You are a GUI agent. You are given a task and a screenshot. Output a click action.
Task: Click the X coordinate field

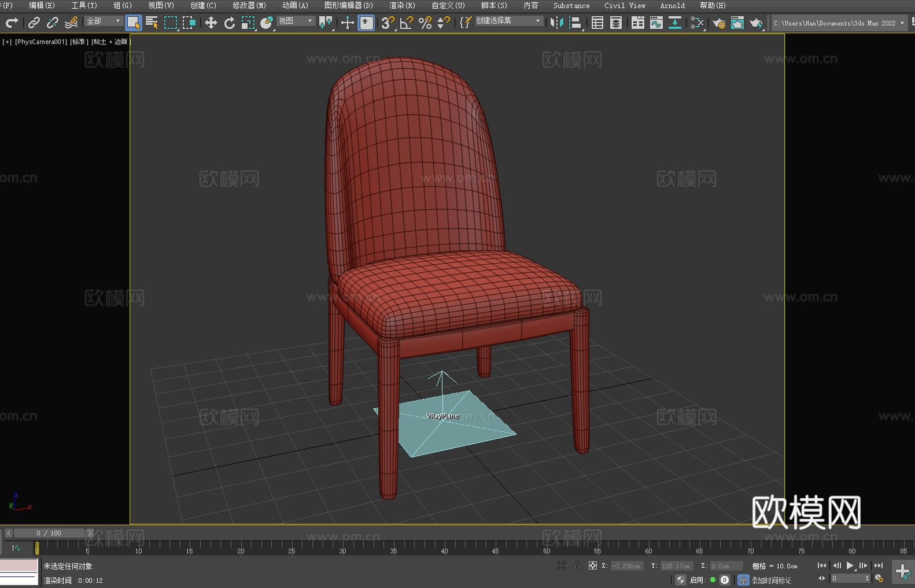(627, 566)
